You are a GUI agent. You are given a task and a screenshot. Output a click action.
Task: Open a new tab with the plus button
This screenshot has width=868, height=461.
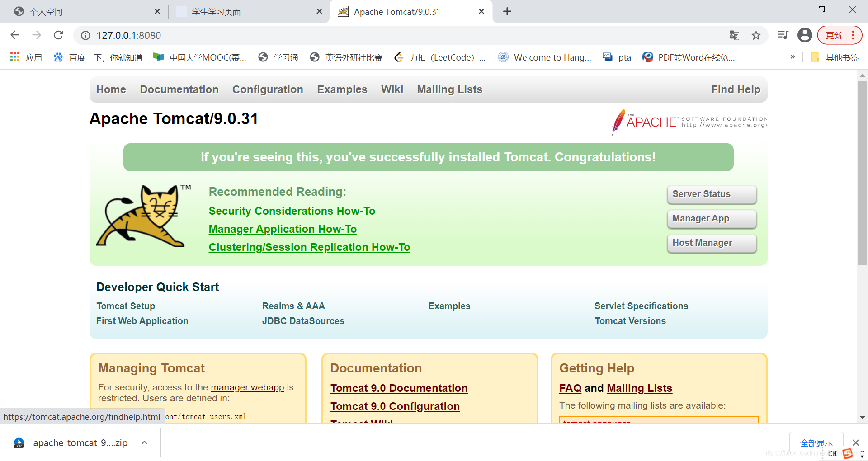[x=507, y=11]
